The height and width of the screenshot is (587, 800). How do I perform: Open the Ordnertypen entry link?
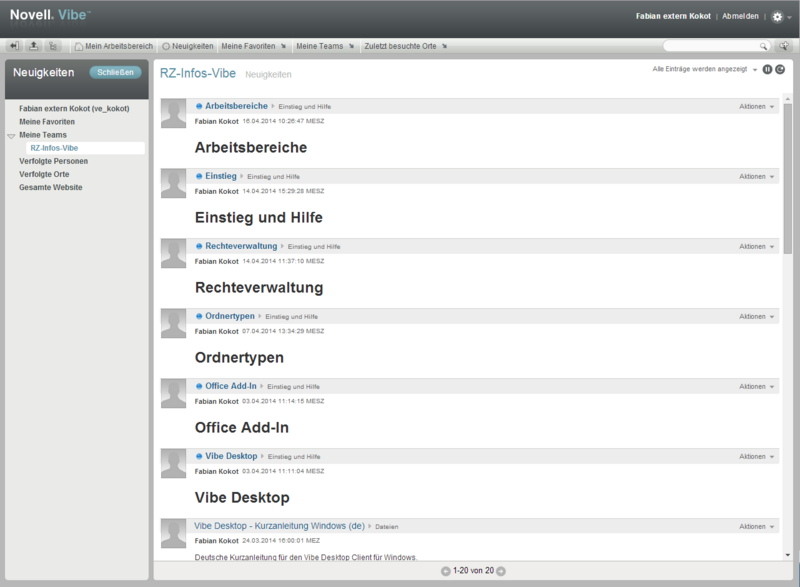coord(230,316)
